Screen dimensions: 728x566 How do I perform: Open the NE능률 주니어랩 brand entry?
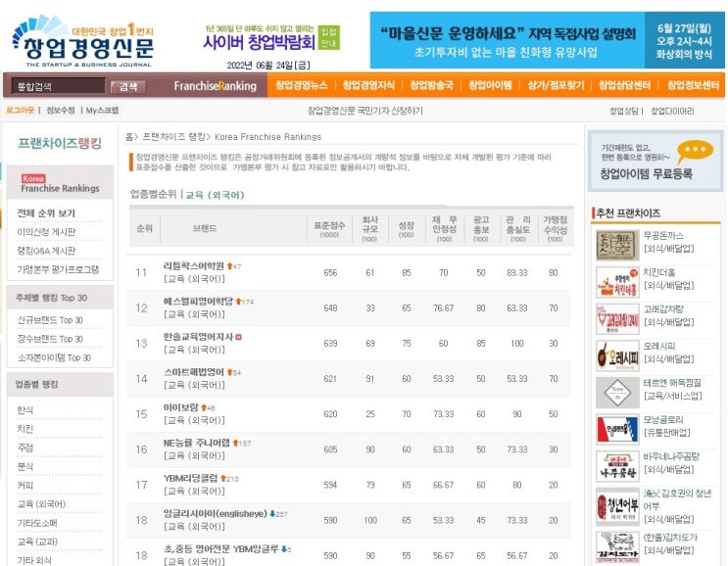click(196, 443)
